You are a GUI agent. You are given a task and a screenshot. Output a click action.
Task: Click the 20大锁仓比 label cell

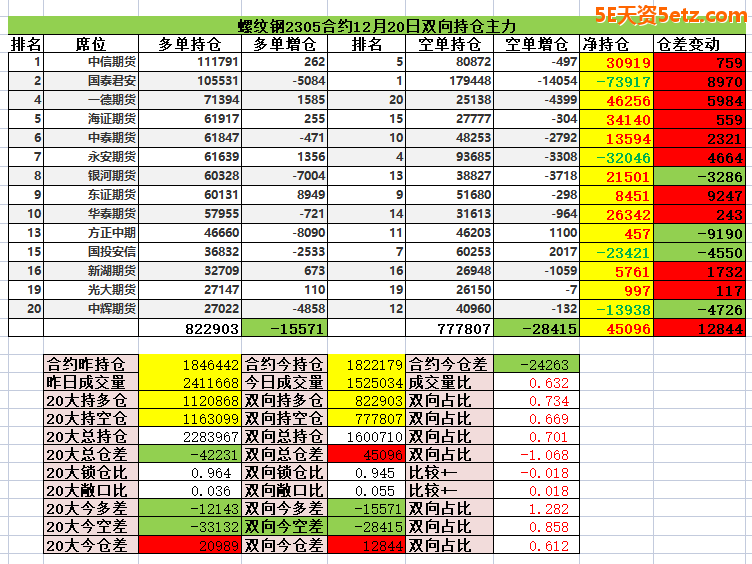pyautogui.click(x=90, y=473)
